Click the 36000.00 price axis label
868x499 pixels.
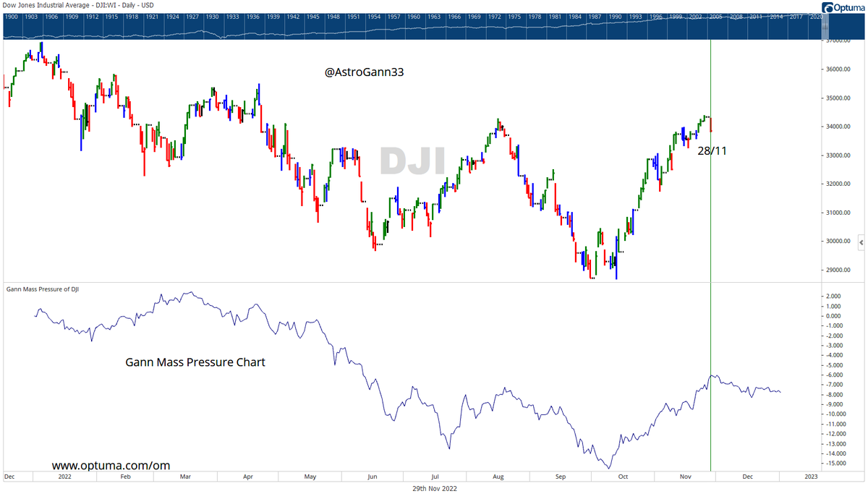click(x=839, y=69)
